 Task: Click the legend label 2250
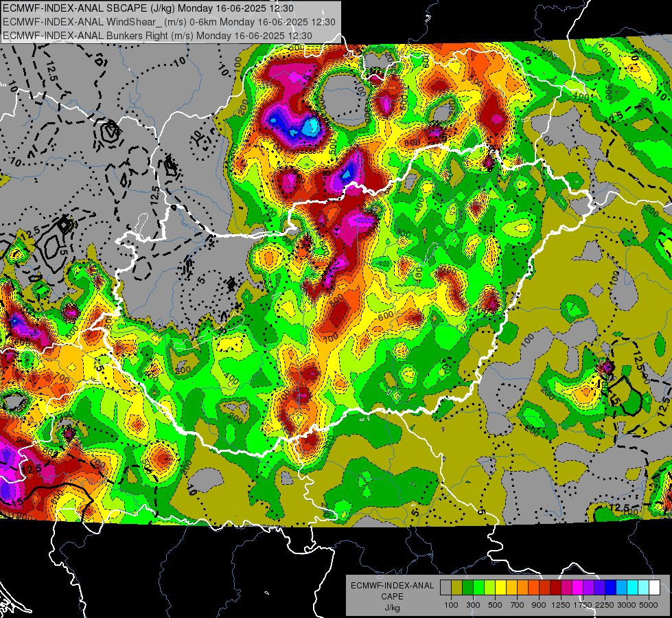(x=605, y=605)
